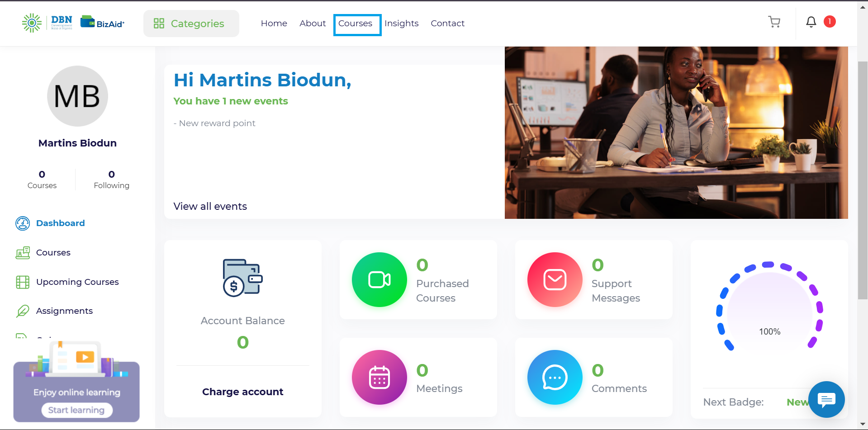Click the 0 Courses profile stat

click(42, 180)
